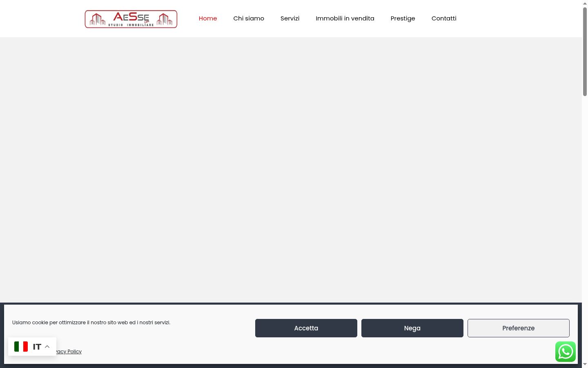The image size is (588, 368).
Task: Accept cookies with Accetta button
Action: click(306, 328)
